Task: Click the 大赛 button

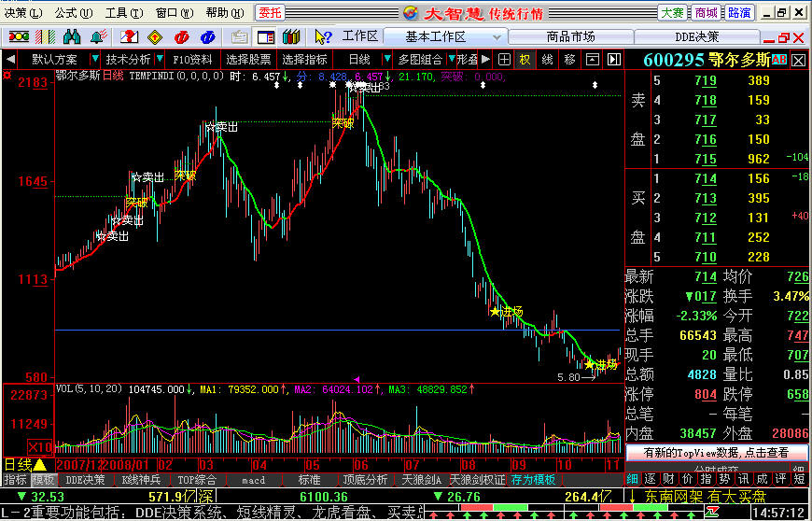Action: [x=672, y=13]
